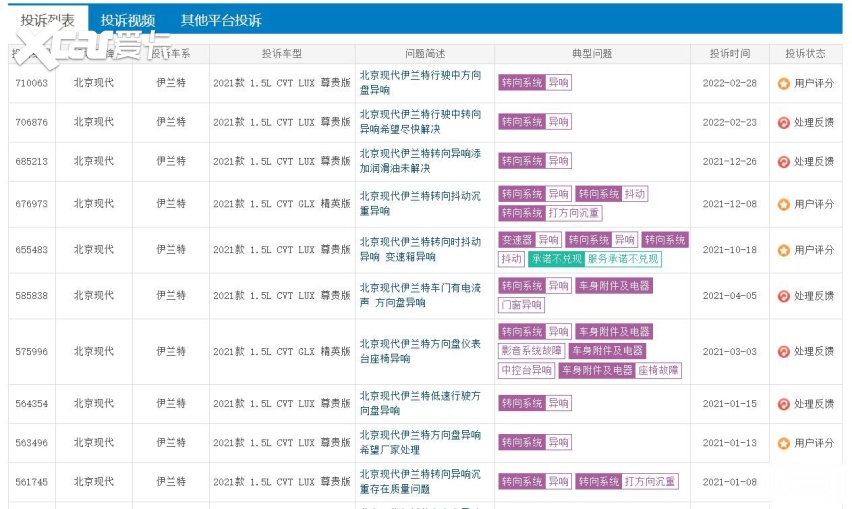
Task: Click date 2021-03-03
Action: (729, 351)
